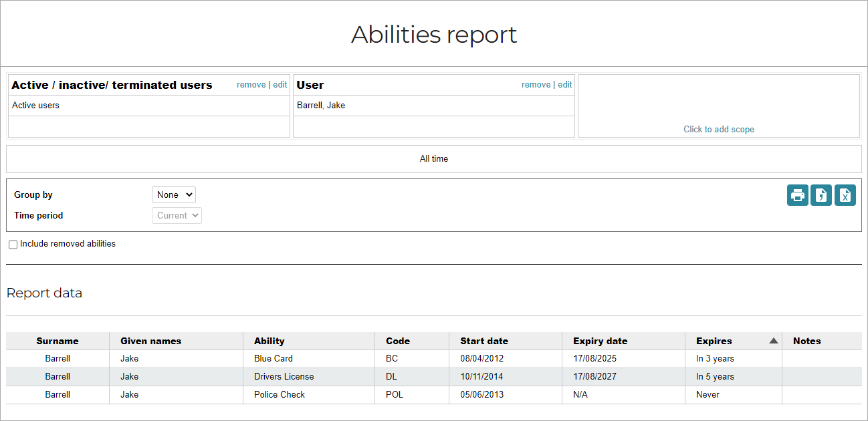This screenshot has height=421, width=868.
Task: Sort by Expires column arrow
Action: click(774, 341)
